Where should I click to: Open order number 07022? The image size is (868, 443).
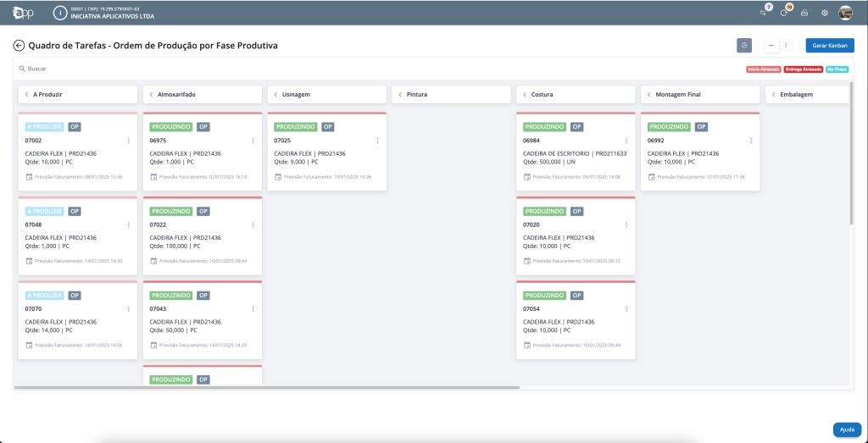click(x=158, y=225)
